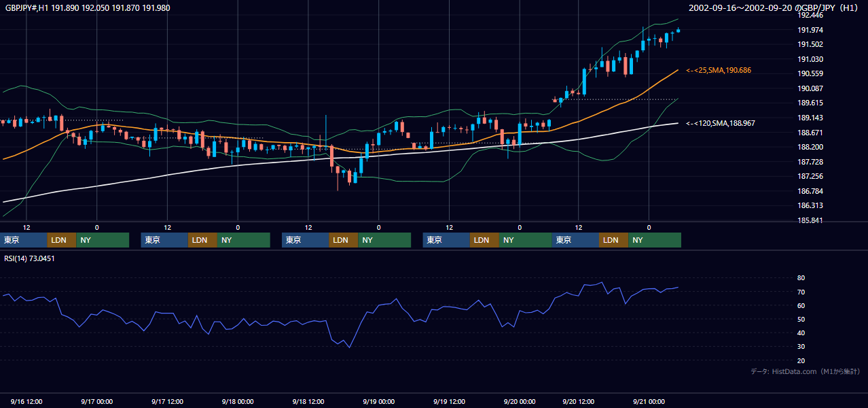
Task: Select the 東京 session block for 9/20
Action: coord(576,240)
